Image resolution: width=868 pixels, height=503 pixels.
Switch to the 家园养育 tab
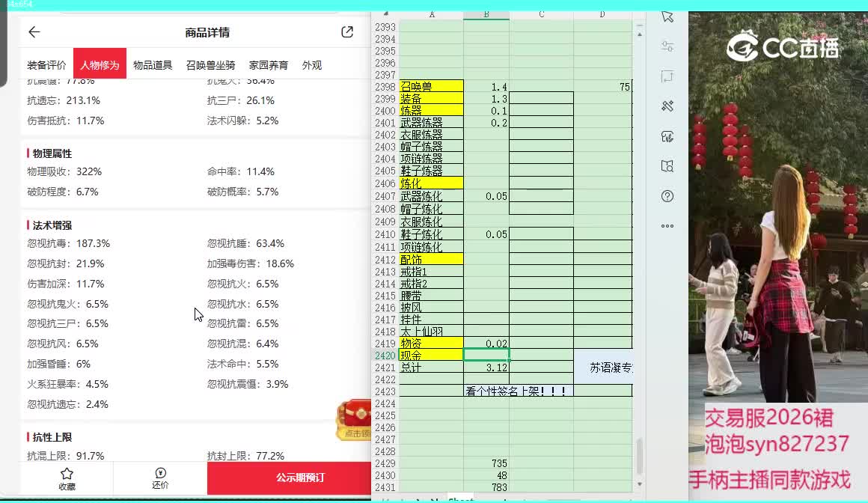(269, 65)
